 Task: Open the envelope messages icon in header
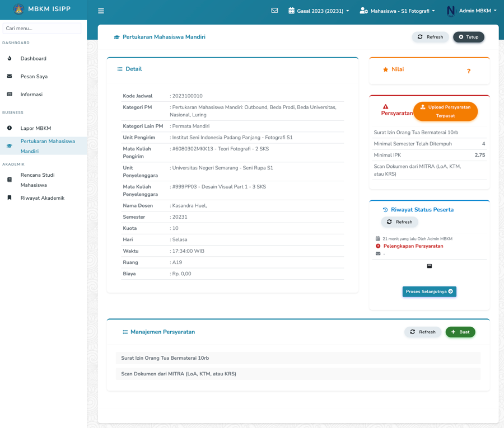click(274, 11)
